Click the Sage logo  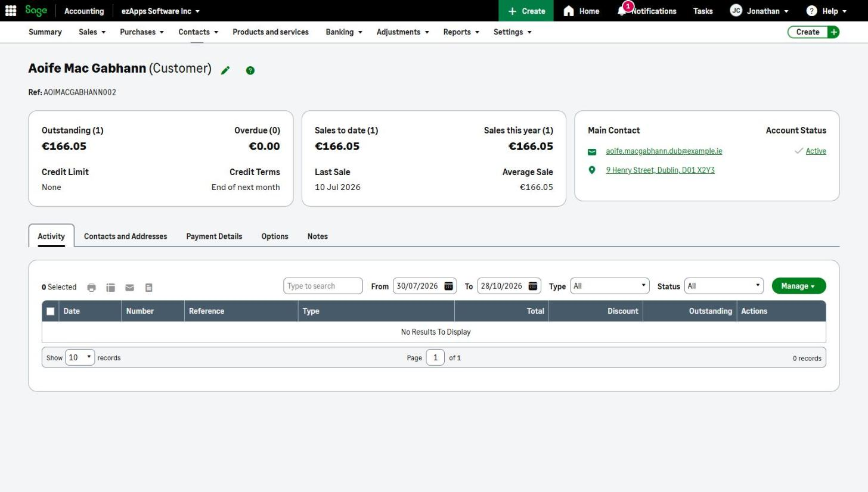(x=36, y=11)
